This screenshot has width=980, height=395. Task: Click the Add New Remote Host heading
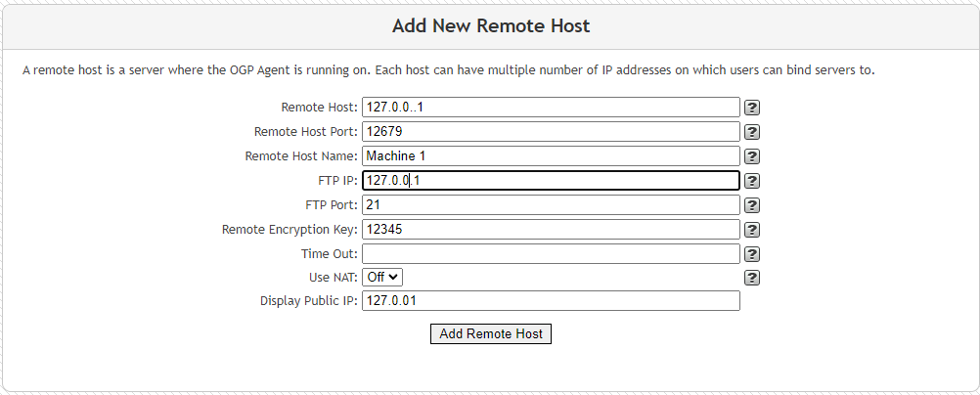491,26
